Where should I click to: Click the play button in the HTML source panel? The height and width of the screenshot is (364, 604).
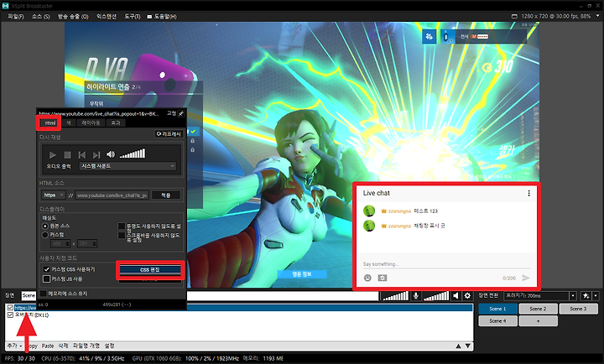[x=52, y=154]
